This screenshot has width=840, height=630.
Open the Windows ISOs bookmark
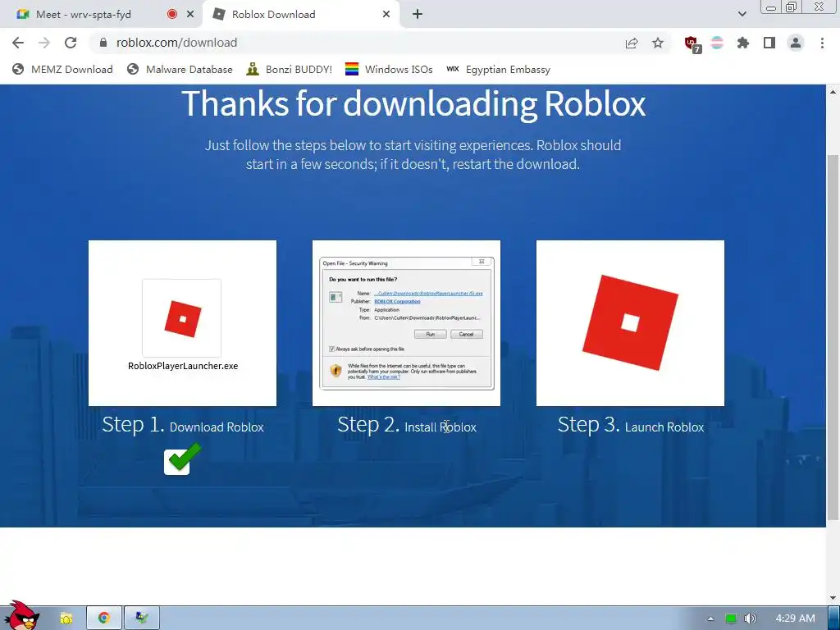click(389, 70)
